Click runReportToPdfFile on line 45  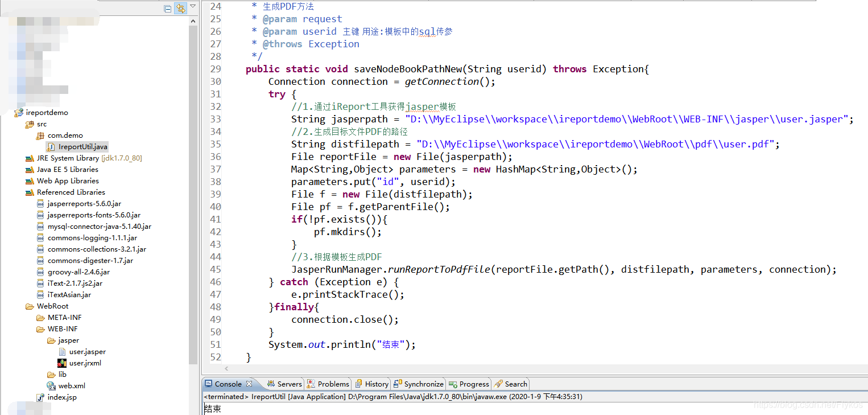439,269
